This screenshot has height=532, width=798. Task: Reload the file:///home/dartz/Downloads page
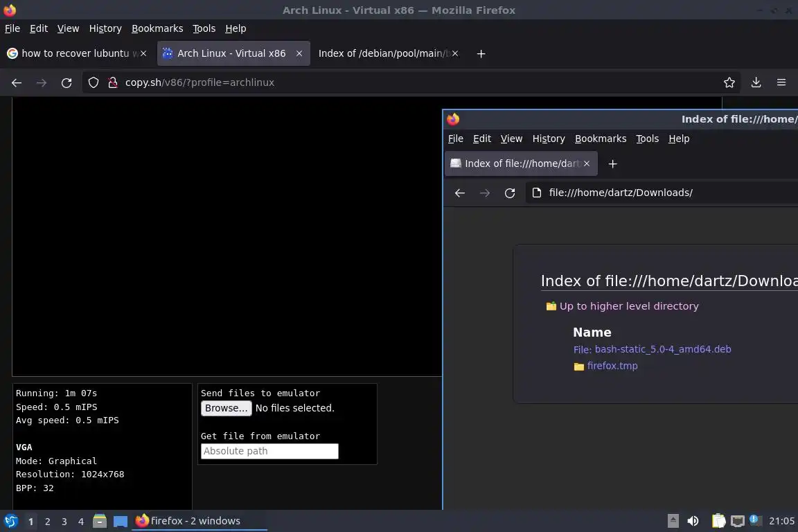(509, 193)
